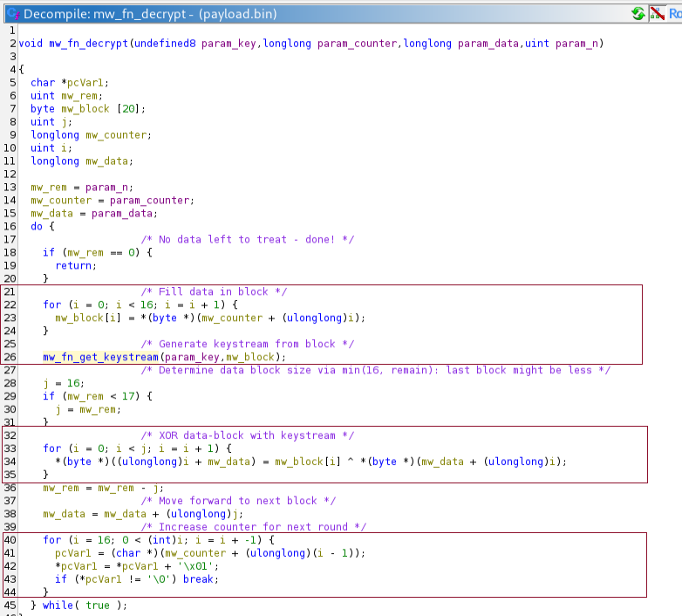The width and height of the screenshot is (682, 616).
Task: Click the highlighted mw_fn_get_keystream call
Action: click(x=100, y=357)
